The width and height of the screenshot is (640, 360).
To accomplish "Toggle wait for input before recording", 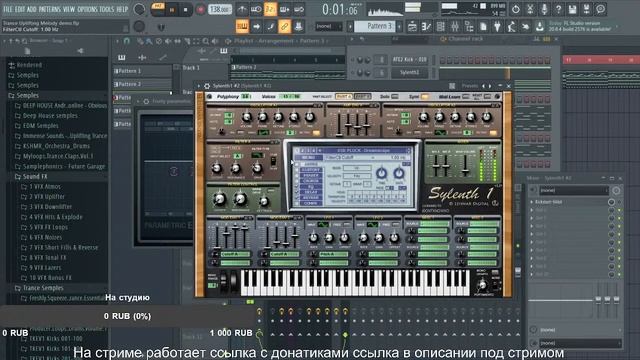I will 256,9.
